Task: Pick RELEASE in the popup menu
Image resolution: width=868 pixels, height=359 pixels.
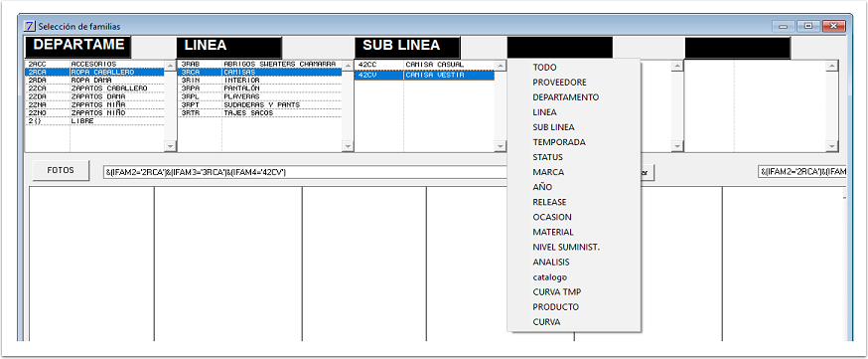Action: pos(574,202)
